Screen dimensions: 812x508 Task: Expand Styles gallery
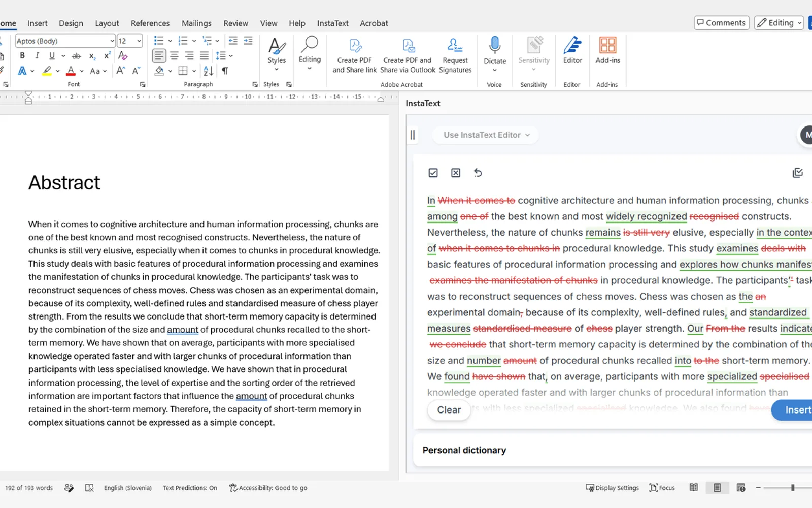(x=277, y=55)
